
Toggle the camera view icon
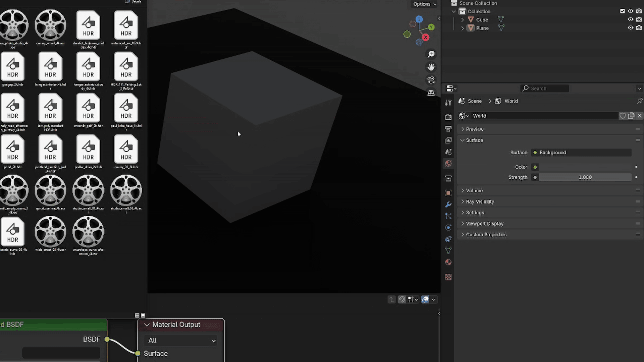[x=431, y=80]
